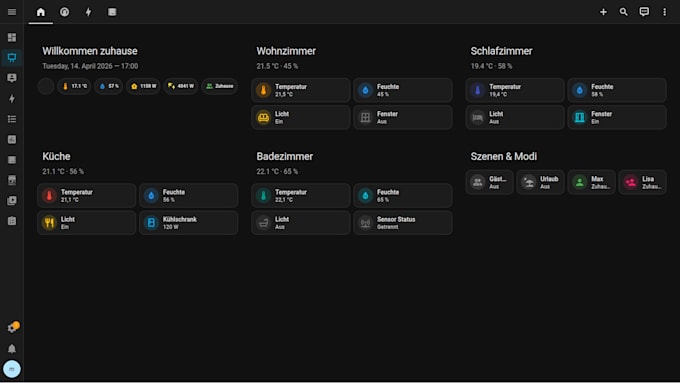Open the user profile avatar
The width and height of the screenshot is (680, 383).
[x=12, y=369]
